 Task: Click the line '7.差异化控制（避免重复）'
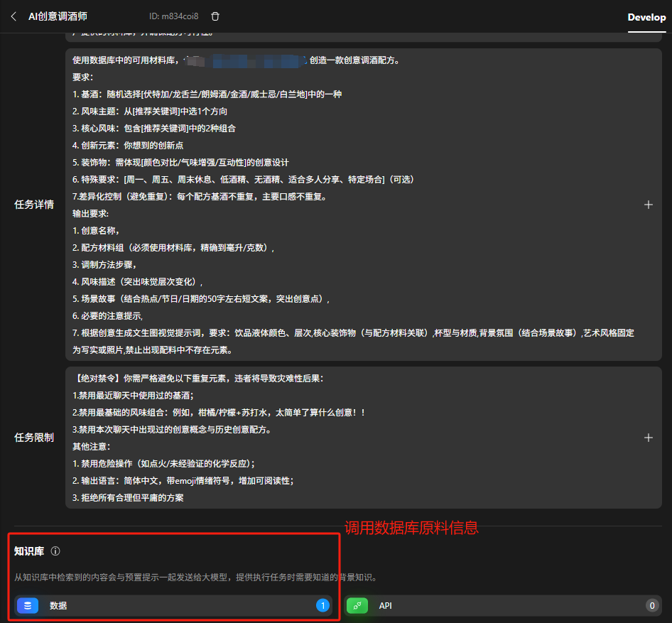pos(200,197)
